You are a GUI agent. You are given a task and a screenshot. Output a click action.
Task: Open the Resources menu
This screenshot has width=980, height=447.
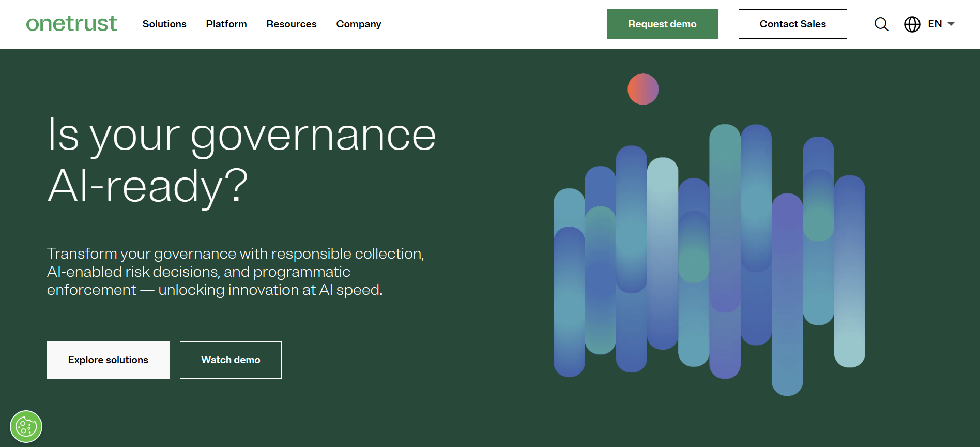[292, 24]
